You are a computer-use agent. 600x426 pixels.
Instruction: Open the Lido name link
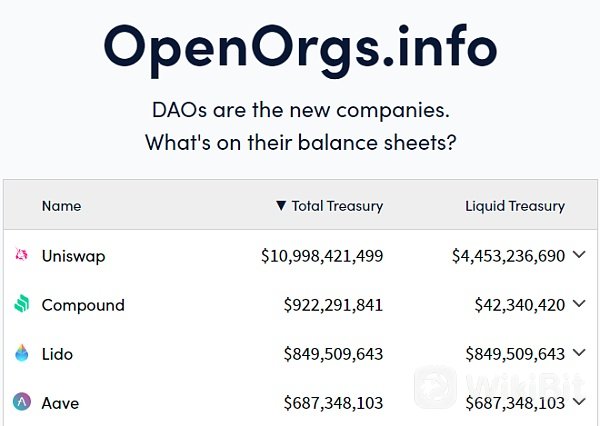click(57, 354)
